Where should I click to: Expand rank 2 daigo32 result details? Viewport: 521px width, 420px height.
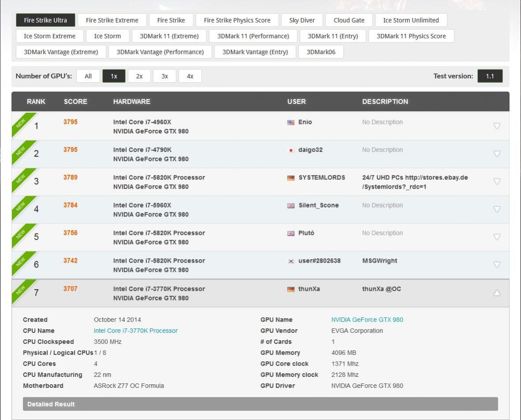click(x=497, y=154)
